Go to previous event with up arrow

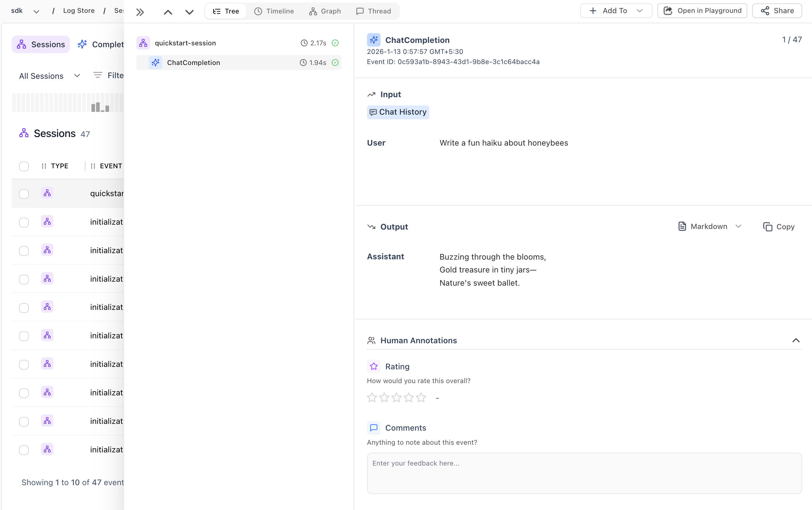click(168, 12)
